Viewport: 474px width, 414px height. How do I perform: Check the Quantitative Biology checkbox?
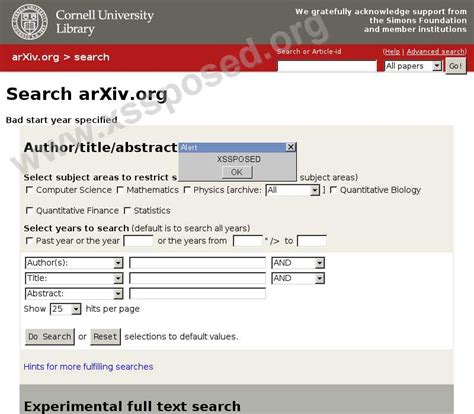coord(333,190)
